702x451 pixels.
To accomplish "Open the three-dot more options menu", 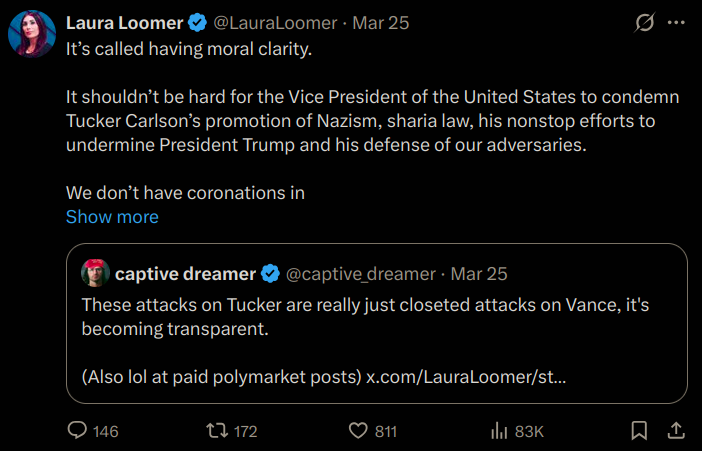I will tap(676, 22).
